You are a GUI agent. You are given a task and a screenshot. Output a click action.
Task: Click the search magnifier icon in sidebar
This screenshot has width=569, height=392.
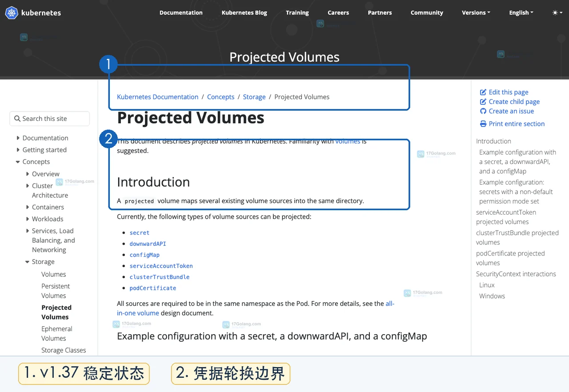tap(17, 119)
